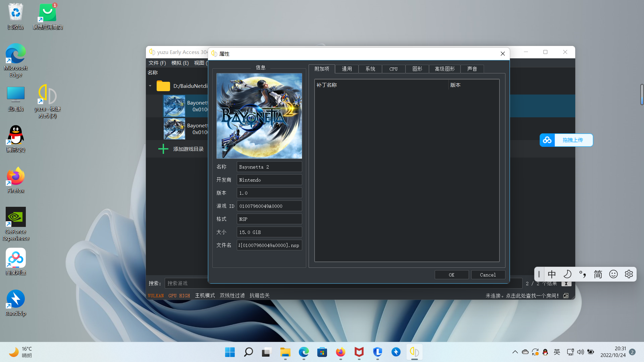Open the yuzu desktop shortcut icon

pyautogui.click(x=48, y=101)
